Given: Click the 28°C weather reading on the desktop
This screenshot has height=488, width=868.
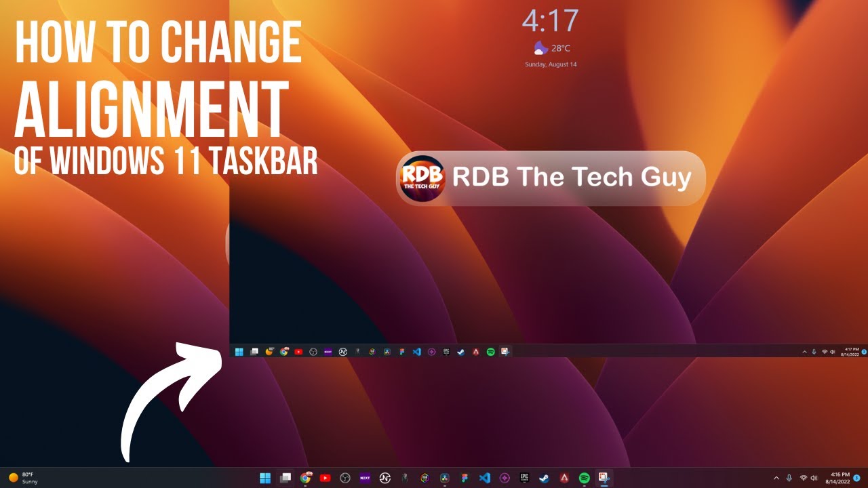Looking at the screenshot, I should 560,48.
